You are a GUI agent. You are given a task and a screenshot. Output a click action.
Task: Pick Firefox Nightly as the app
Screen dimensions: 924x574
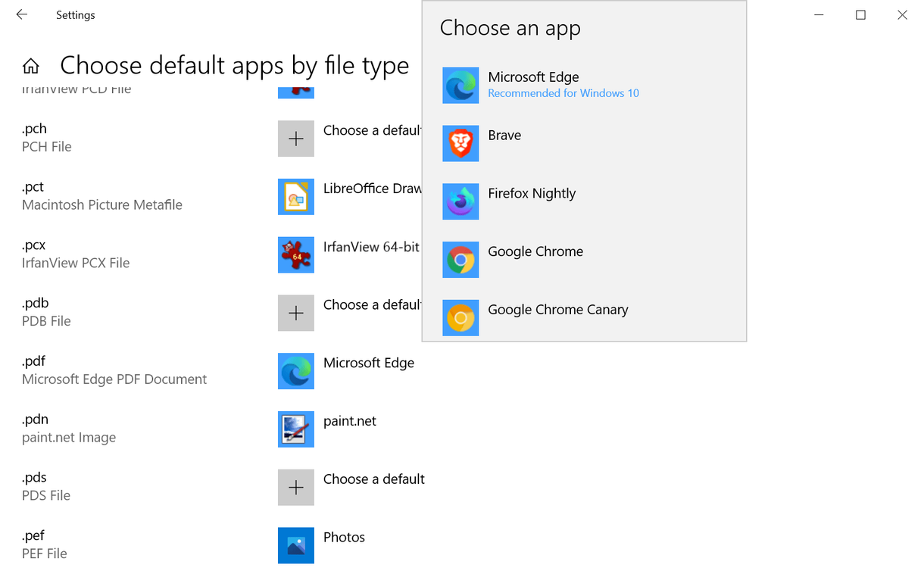[x=584, y=201]
